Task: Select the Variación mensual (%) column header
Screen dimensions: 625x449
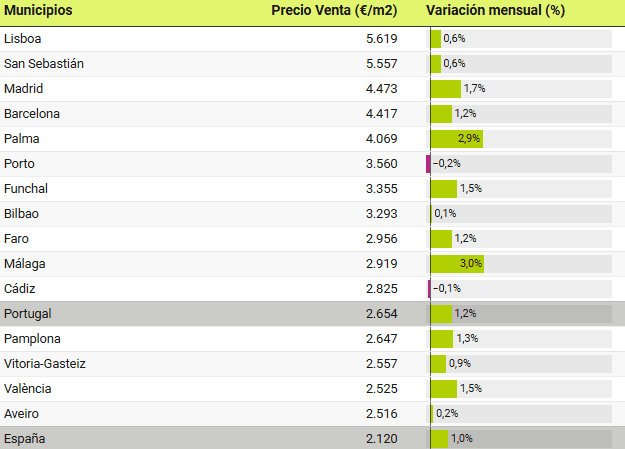Action: pos(495,11)
